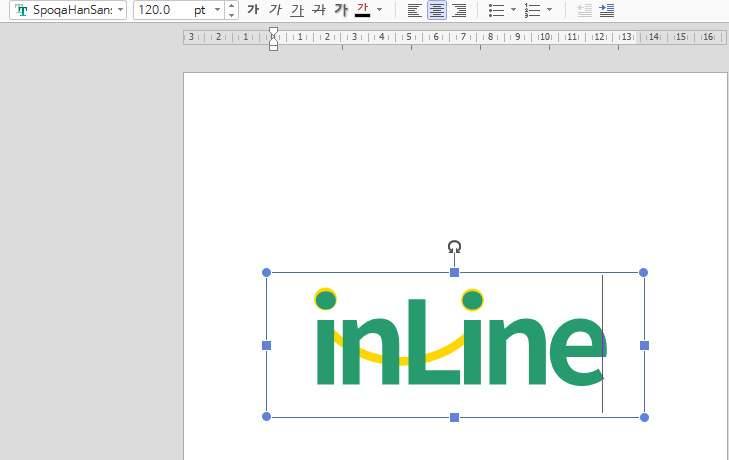Click the top-middle resize handle
729x460 pixels.
pyautogui.click(x=455, y=273)
